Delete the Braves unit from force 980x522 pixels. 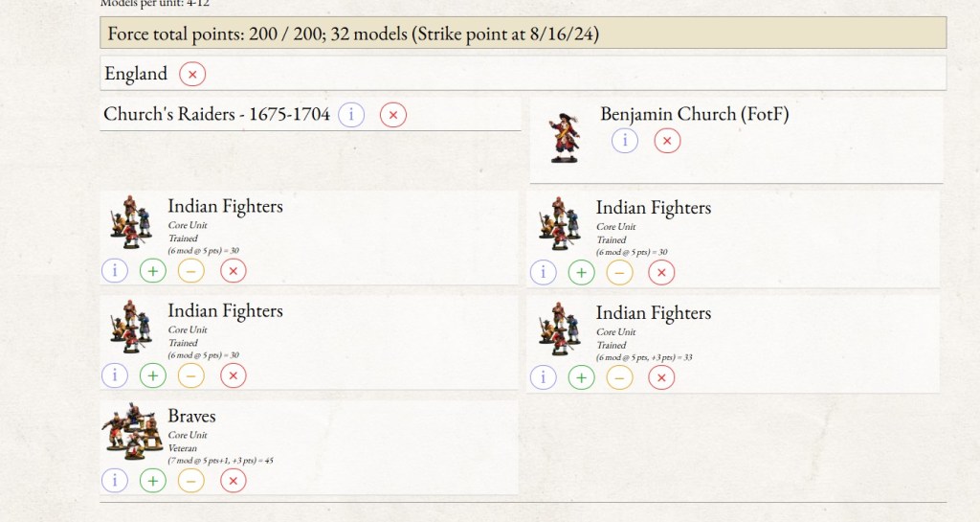click(234, 480)
